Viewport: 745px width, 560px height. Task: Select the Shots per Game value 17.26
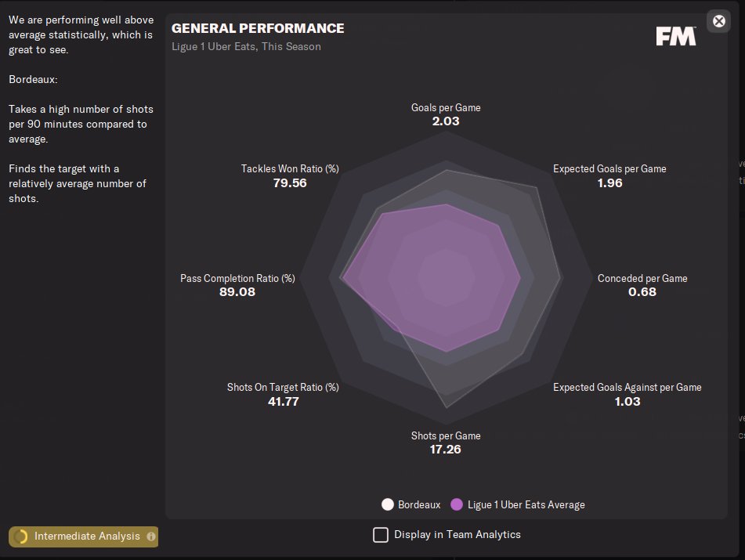click(446, 450)
